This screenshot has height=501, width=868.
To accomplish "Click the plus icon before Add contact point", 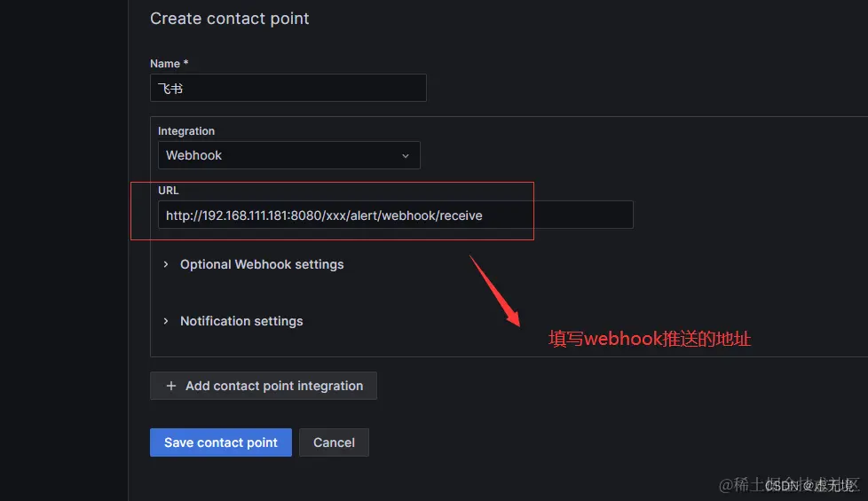I will [x=171, y=386].
